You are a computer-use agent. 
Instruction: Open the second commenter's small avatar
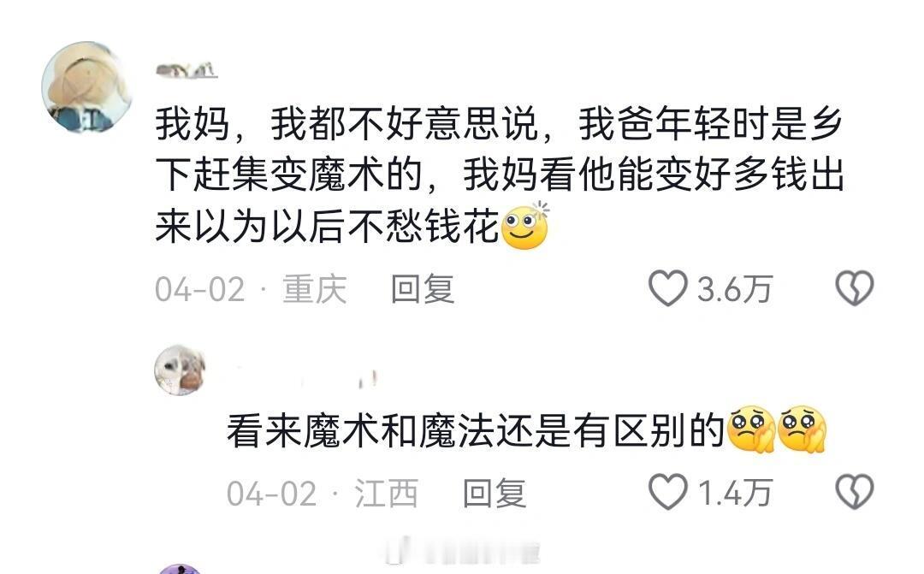(180, 370)
